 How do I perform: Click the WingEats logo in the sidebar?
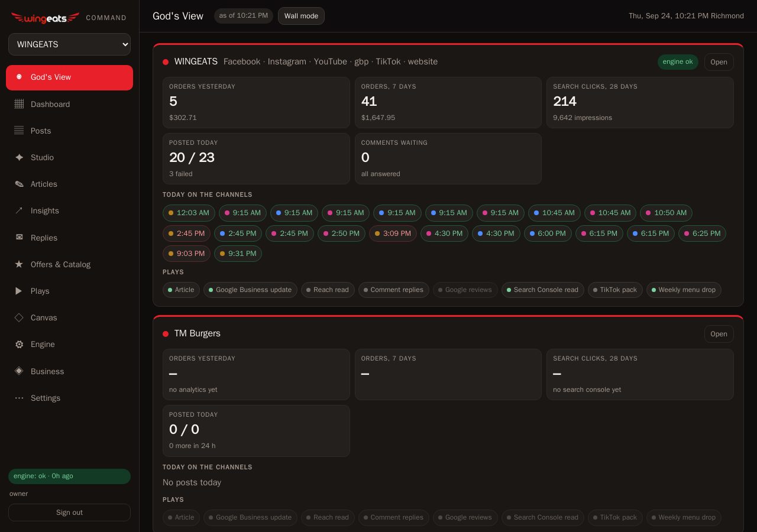[45, 18]
